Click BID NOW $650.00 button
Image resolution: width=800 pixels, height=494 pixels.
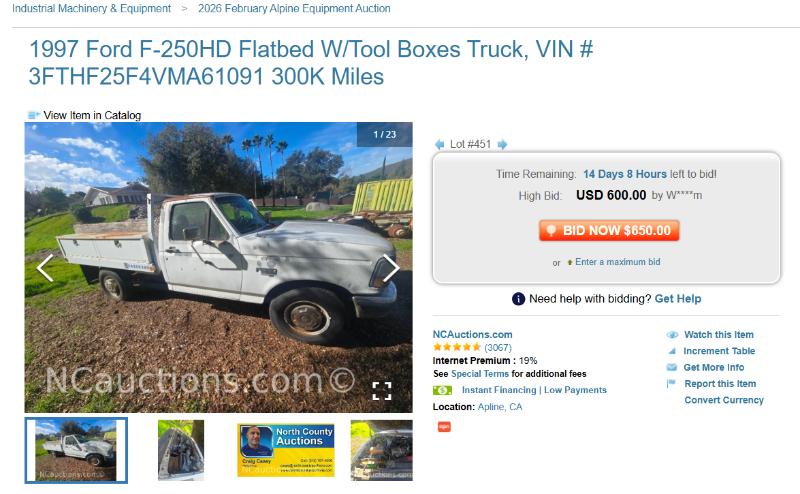coord(609,231)
